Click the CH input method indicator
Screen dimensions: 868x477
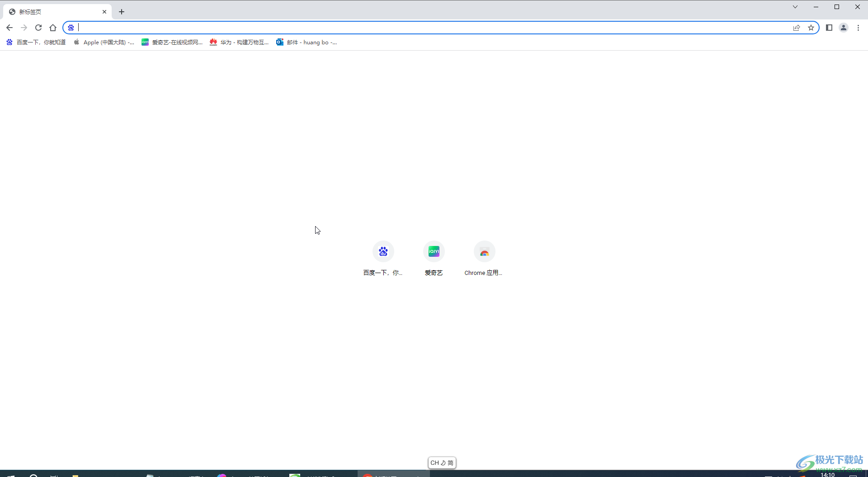434,463
